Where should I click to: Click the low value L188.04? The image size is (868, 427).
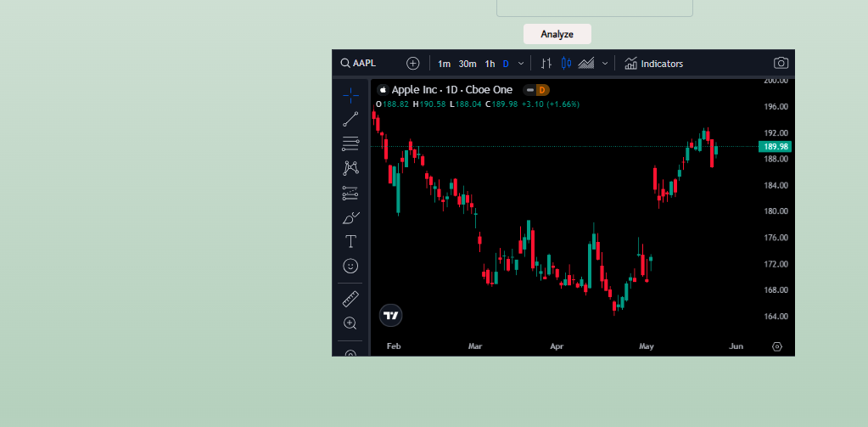(x=466, y=104)
